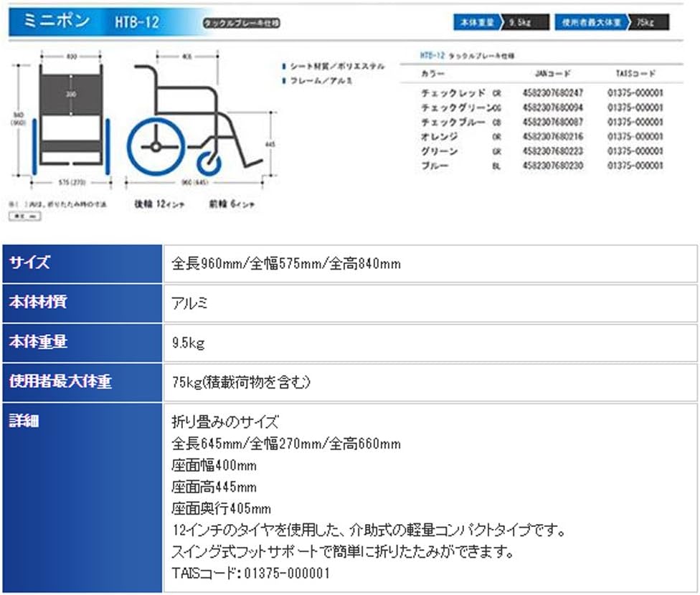Click the TAIS code in the ブルー row
Viewport: 700px width, 595px height.
[x=635, y=166]
